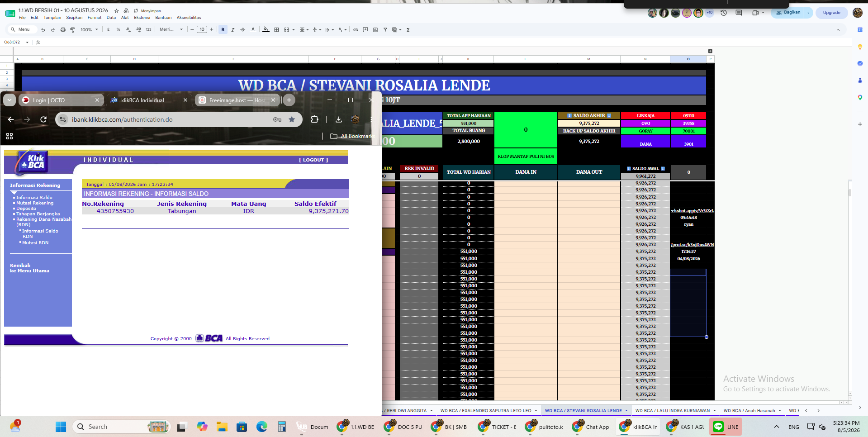Open the comments panel icon
Screen dimensions: 868x437
(x=739, y=13)
